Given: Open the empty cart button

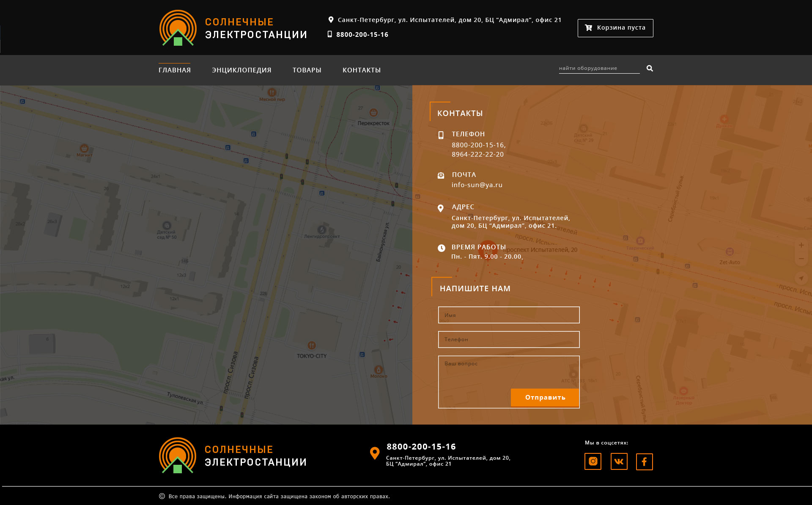Looking at the screenshot, I should [615, 28].
